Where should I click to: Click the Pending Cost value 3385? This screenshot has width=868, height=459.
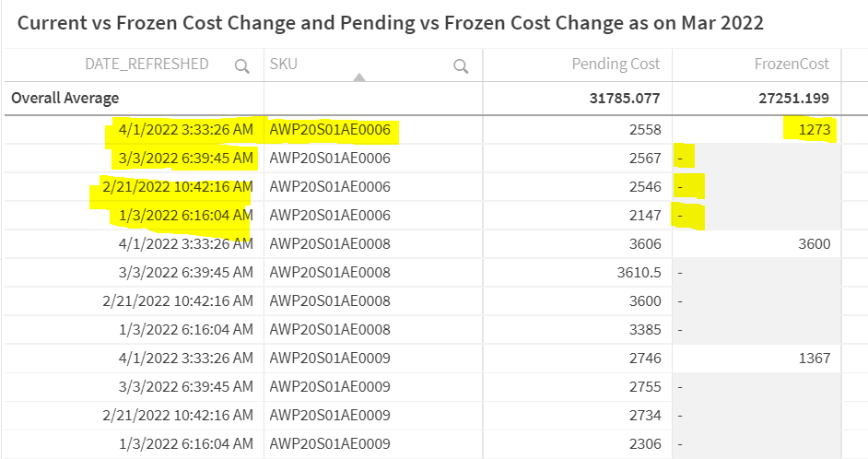[x=643, y=330]
